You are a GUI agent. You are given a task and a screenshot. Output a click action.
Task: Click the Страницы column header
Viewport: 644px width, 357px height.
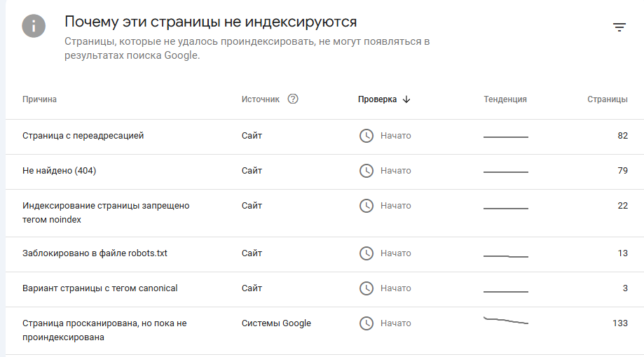(x=608, y=99)
